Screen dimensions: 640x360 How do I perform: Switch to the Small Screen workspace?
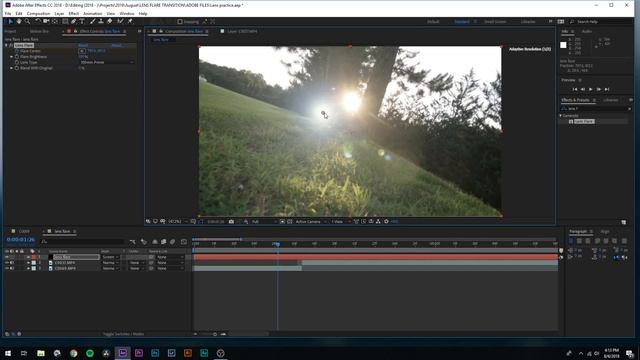[x=495, y=22]
